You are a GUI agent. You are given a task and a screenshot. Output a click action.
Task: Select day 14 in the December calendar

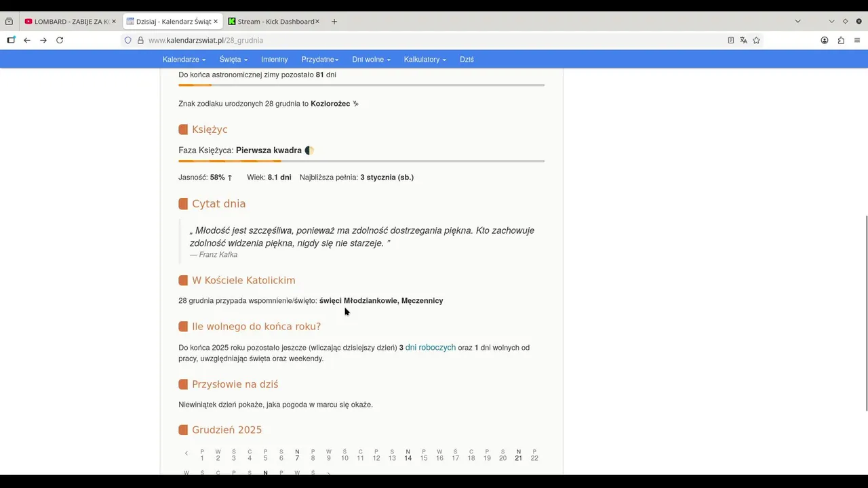tap(408, 455)
